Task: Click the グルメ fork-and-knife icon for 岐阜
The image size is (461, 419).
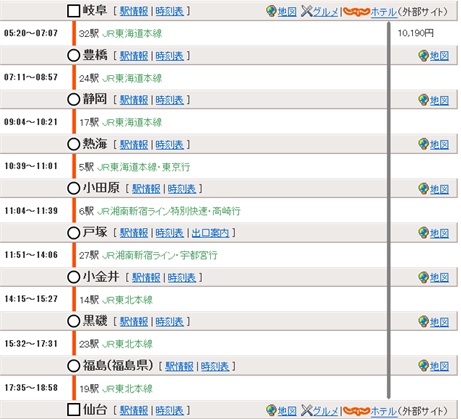Action: click(306, 11)
